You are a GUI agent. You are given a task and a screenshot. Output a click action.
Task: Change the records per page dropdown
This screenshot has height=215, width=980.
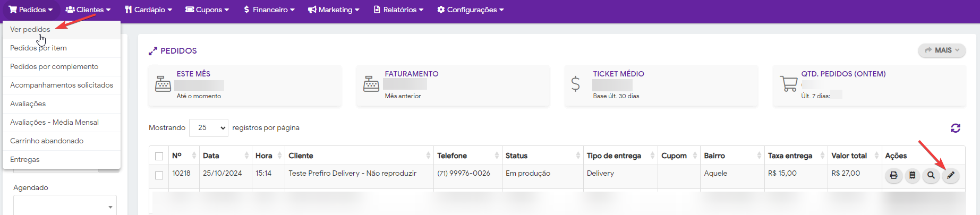tap(208, 128)
